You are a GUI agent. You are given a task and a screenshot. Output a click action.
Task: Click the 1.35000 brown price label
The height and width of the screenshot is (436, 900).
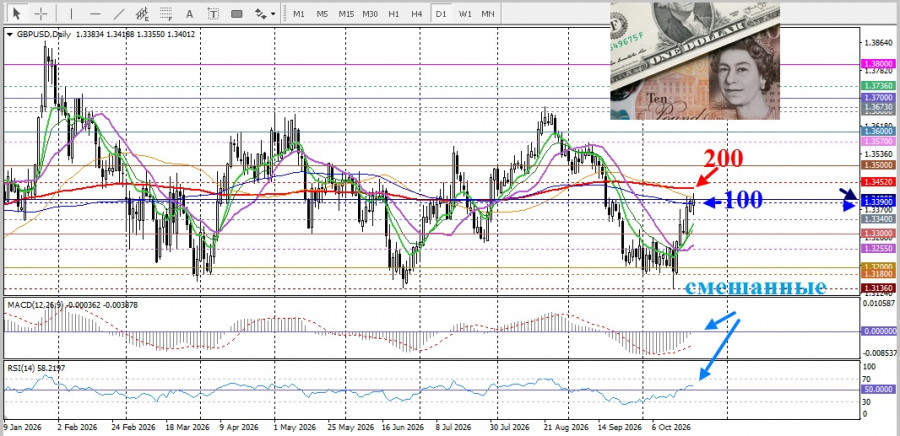[x=880, y=165]
